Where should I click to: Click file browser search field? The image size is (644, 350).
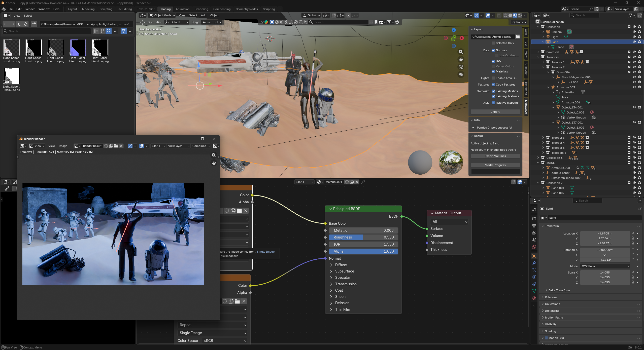coord(47,31)
